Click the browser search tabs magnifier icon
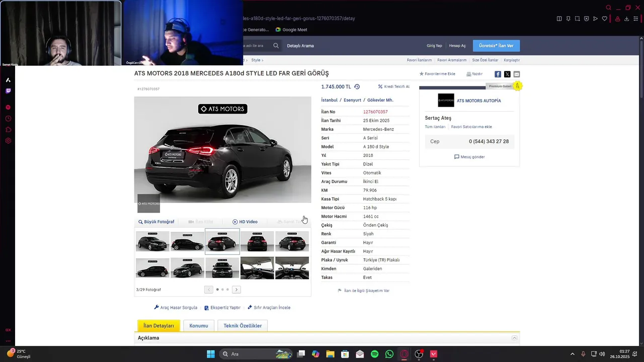This screenshot has width=644, height=362. coord(608,8)
